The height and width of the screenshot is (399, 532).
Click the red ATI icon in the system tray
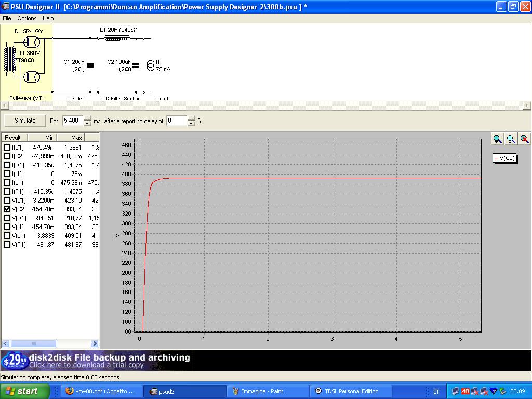(x=465, y=391)
